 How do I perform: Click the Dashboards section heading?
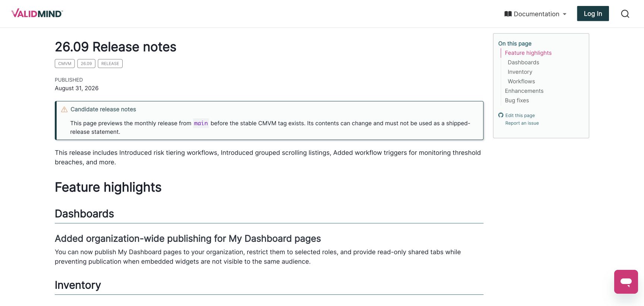pos(85,214)
